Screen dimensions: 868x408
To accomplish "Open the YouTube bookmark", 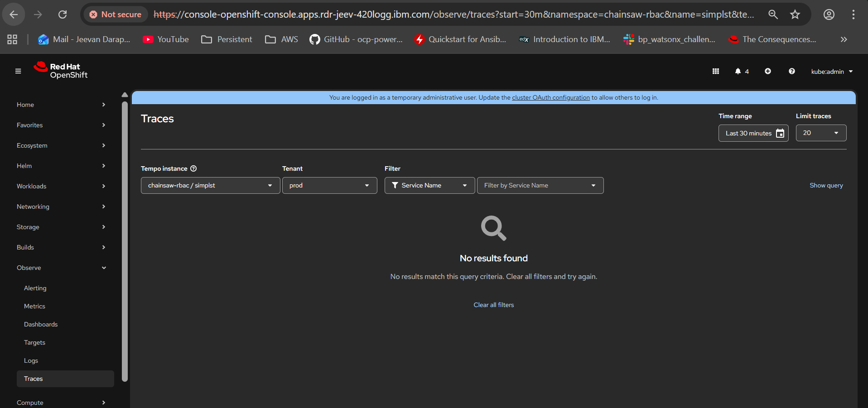I will tap(166, 39).
